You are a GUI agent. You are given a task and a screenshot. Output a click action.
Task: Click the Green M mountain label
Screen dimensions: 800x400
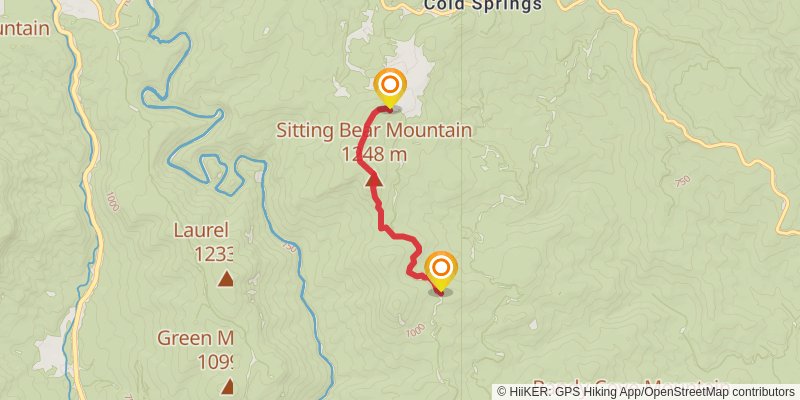[195, 338]
